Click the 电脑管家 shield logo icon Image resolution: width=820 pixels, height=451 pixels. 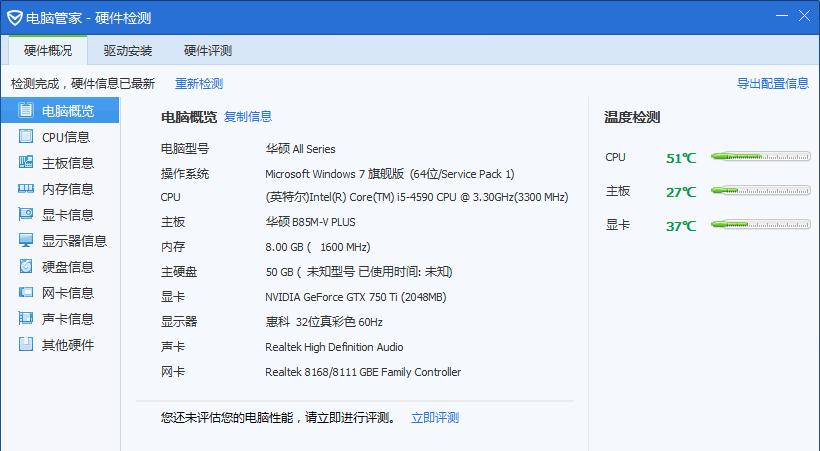click(x=14, y=18)
